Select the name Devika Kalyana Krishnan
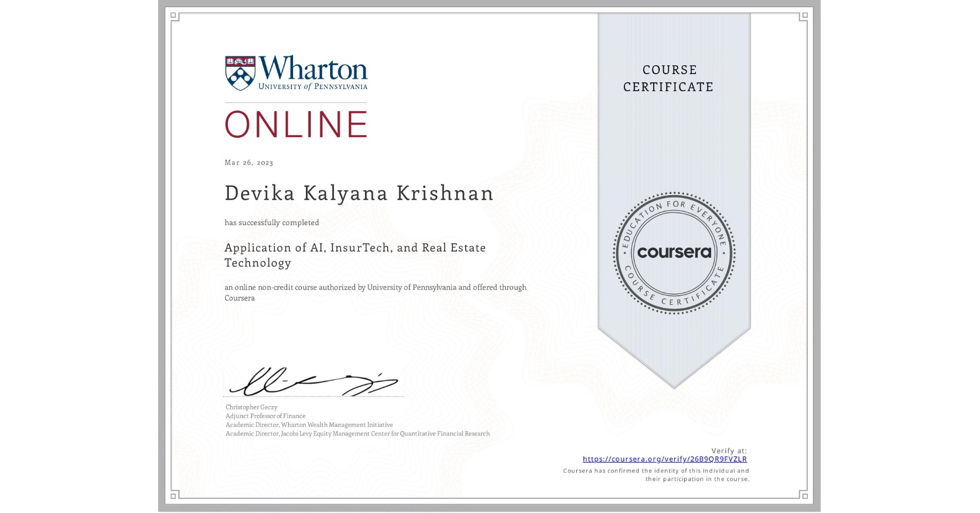Screen dimensions: 980x513 click(358, 193)
